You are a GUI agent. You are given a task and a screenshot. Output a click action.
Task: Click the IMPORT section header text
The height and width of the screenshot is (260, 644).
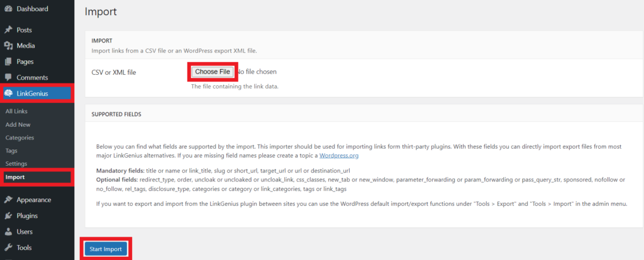click(102, 41)
